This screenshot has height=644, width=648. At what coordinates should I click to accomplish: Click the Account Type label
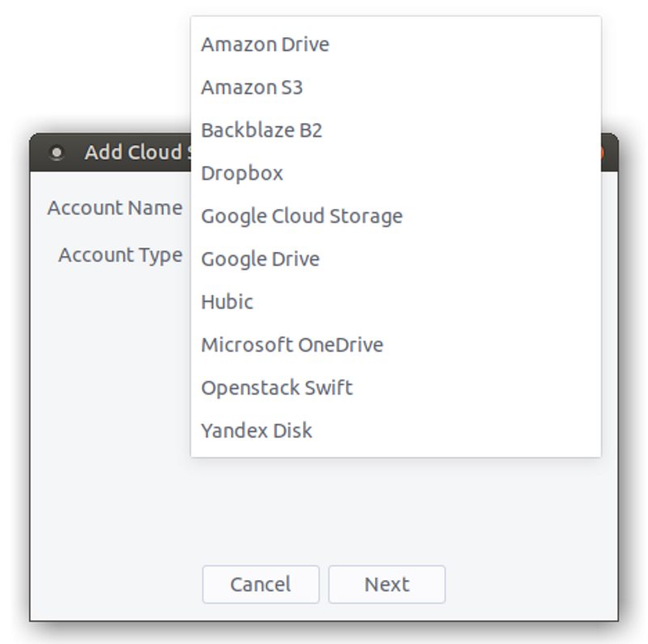pos(120,255)
